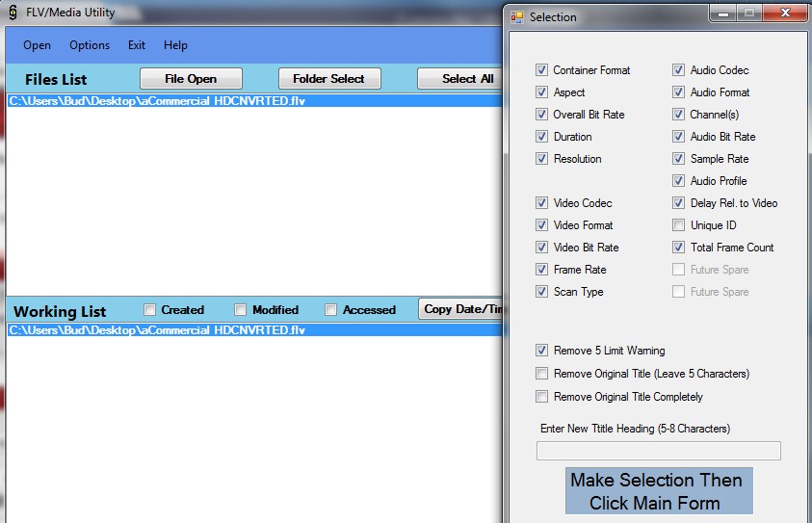
Task: Click Make Selection Then Click Main Form
Action: coord(659,491)
